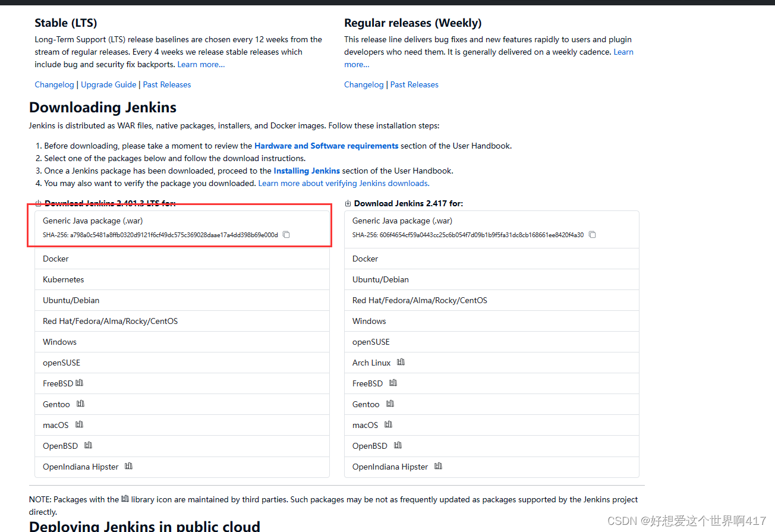Select FreeBSD in the LTS list
Image resolution: width=775 pixels, height=532 pixels.
point(182,383)
